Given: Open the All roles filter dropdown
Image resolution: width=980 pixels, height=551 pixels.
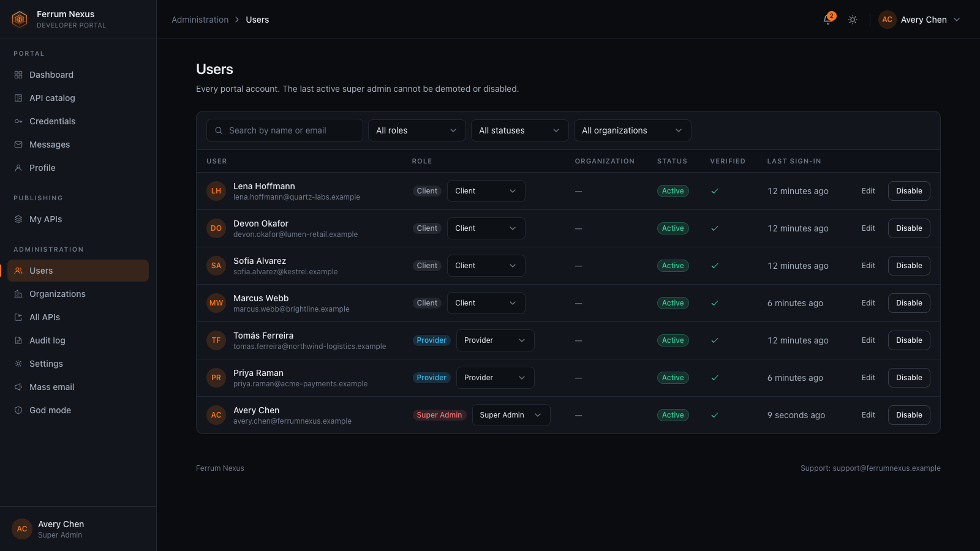Looking at the screenshot, I should [x=417, y=130].
